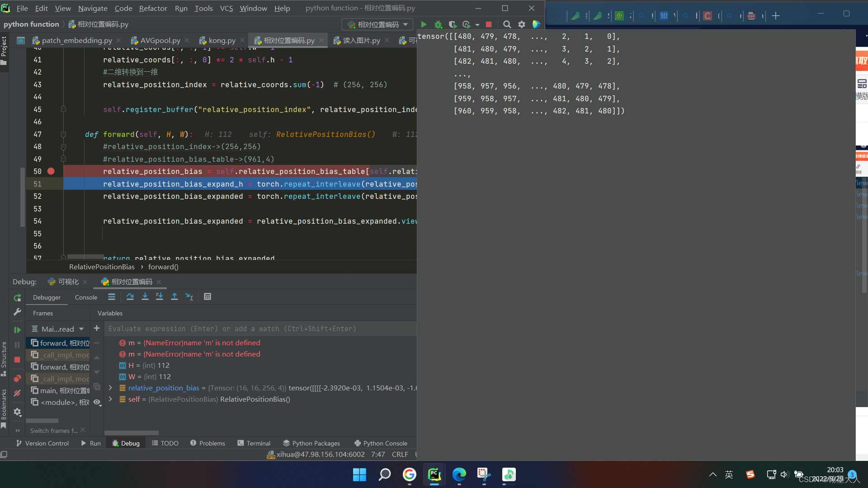
Task: Click the Resume Program icon
Action: 17,330
